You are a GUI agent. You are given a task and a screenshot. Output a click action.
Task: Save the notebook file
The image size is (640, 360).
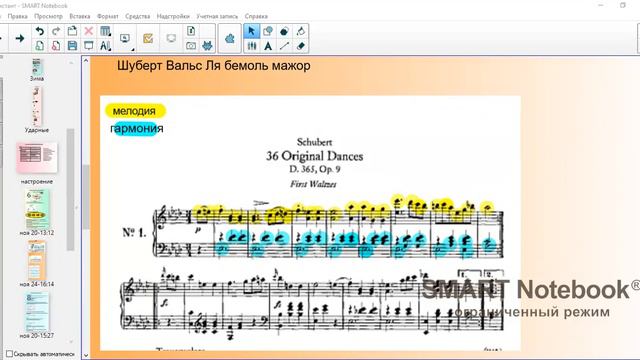(72, 46)
